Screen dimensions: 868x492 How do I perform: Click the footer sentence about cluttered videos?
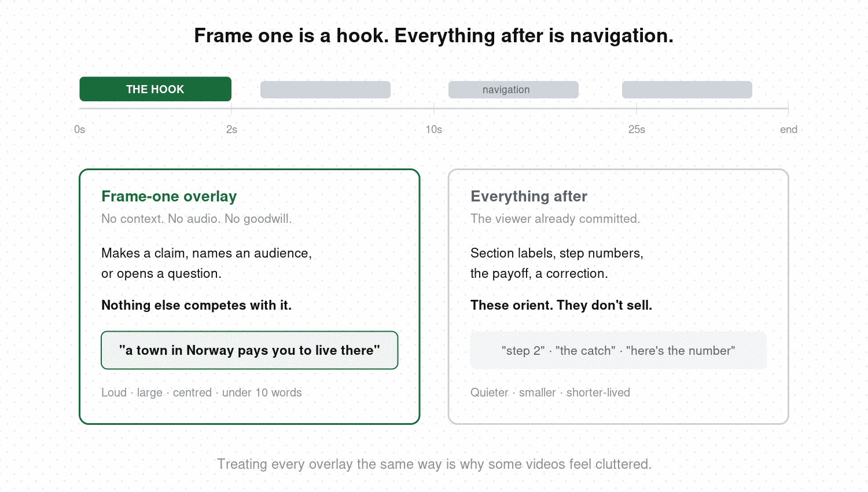click(x=434, y=464)
